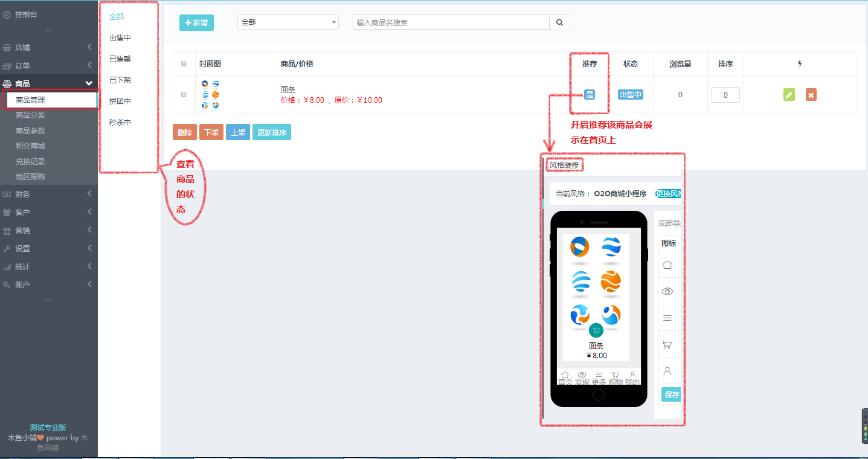Screen dimensions: 868x459
Task: Click the 统计 statistics chart icon
Action: pos(7,266)
